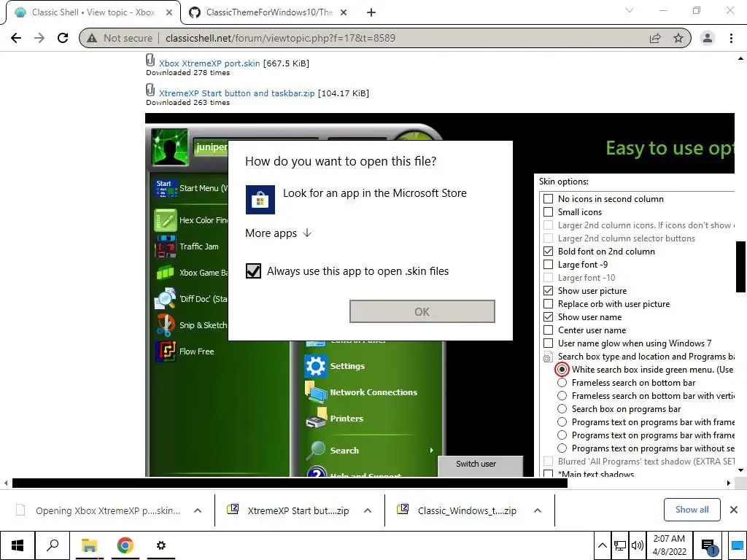Click the Settings gear in Start menu screenshot
The image size is (747, 560).
(x=315, y=366)
